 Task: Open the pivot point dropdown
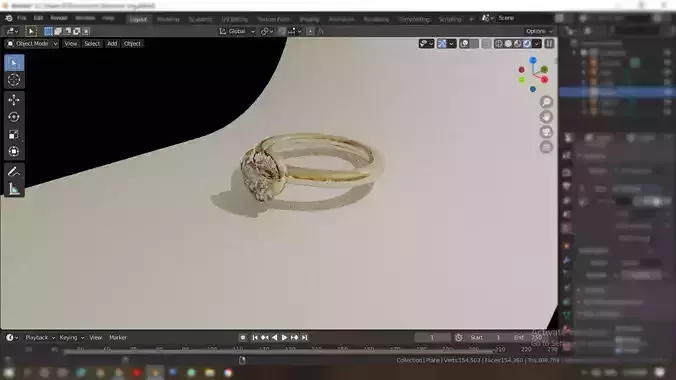(x=267, y=31)
